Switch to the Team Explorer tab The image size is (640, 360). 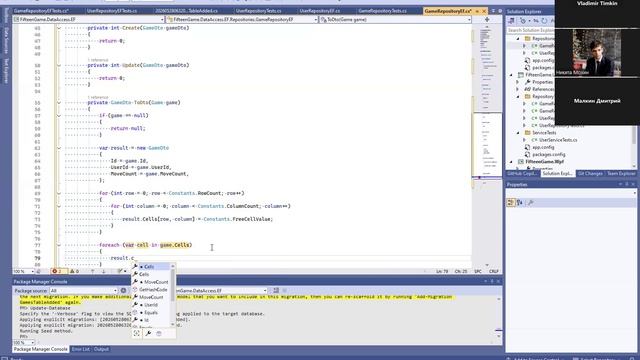point(621,174)
